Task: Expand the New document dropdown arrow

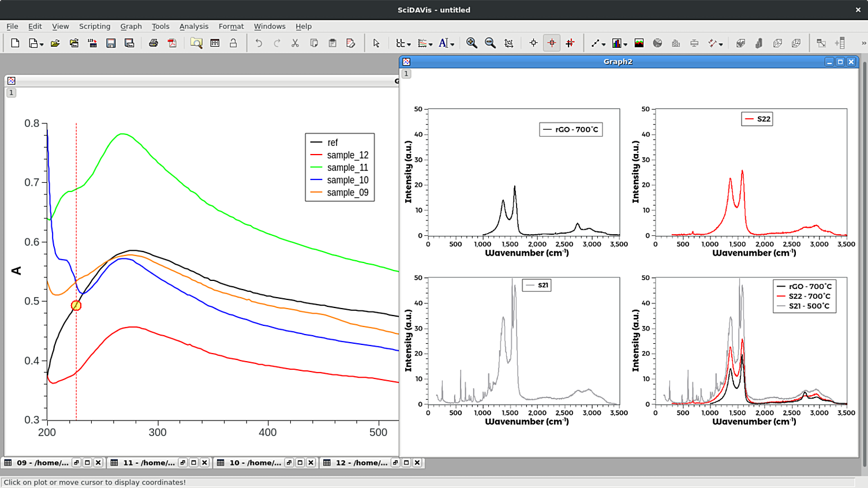Action: [x=42, y=44]
